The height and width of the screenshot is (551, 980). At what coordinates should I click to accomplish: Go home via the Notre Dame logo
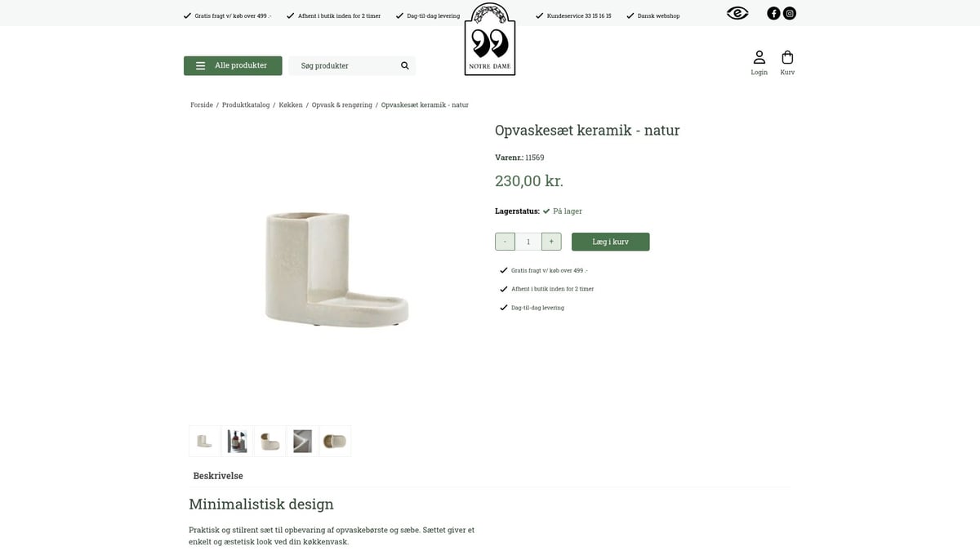pyautogui.click(x=490, y=39)
